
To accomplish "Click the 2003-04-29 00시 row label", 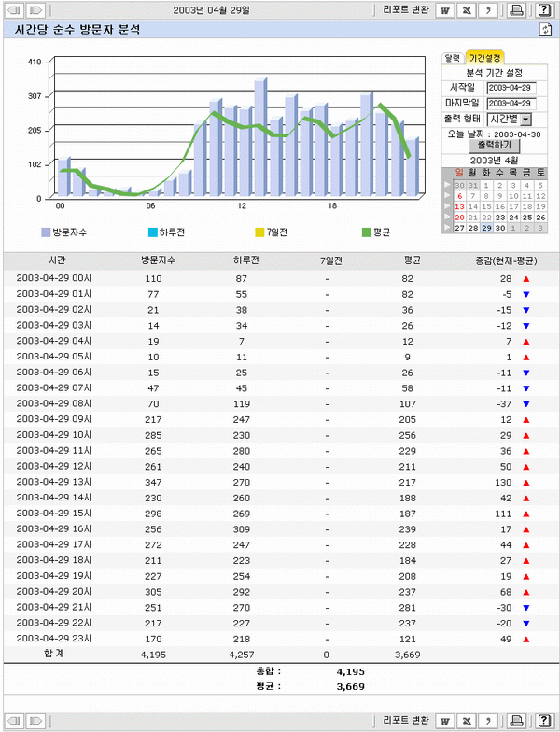I will [54, 278].
